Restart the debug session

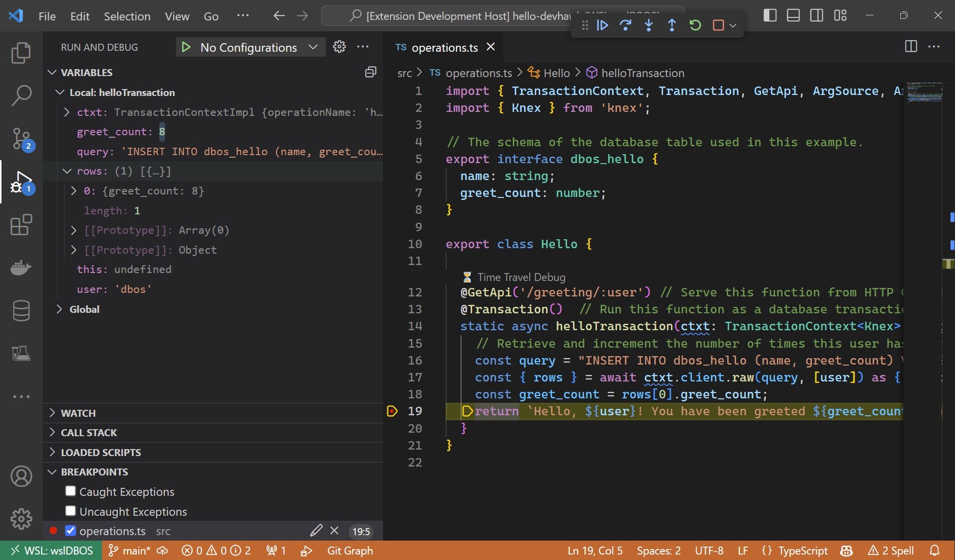tap(695, 25)
